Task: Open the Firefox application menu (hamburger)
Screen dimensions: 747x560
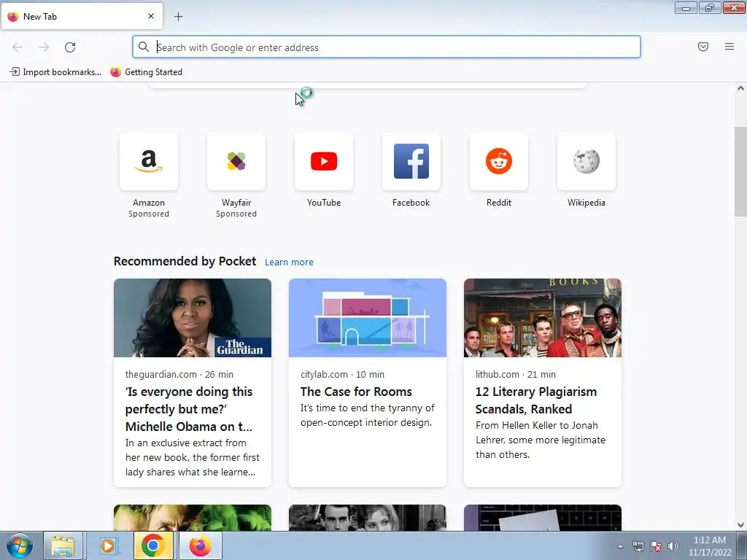Action: [x=729, y=47]
